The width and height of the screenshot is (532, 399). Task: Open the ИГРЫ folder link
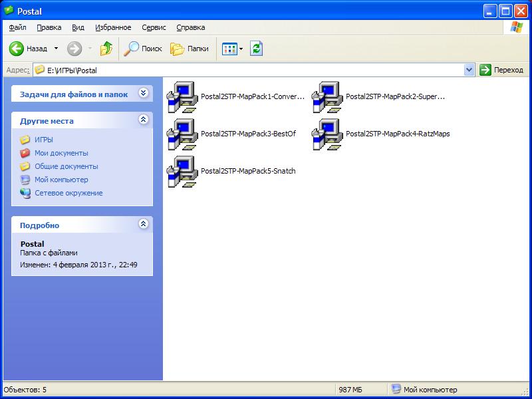pos(44,140)
